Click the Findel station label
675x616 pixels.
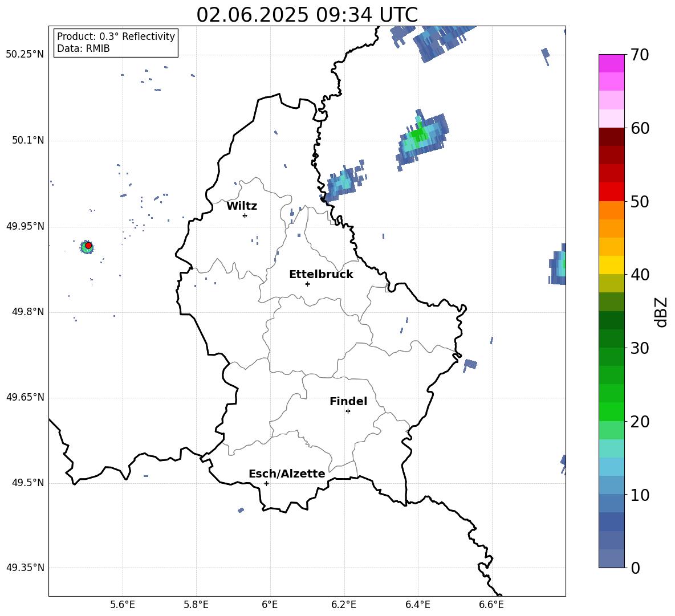tap(348, 401)
